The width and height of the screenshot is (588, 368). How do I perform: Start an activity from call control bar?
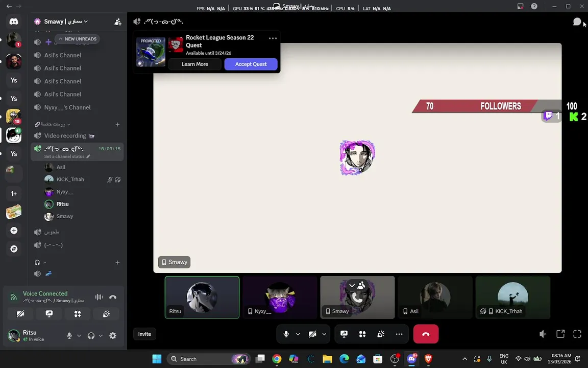pos(362,334)
